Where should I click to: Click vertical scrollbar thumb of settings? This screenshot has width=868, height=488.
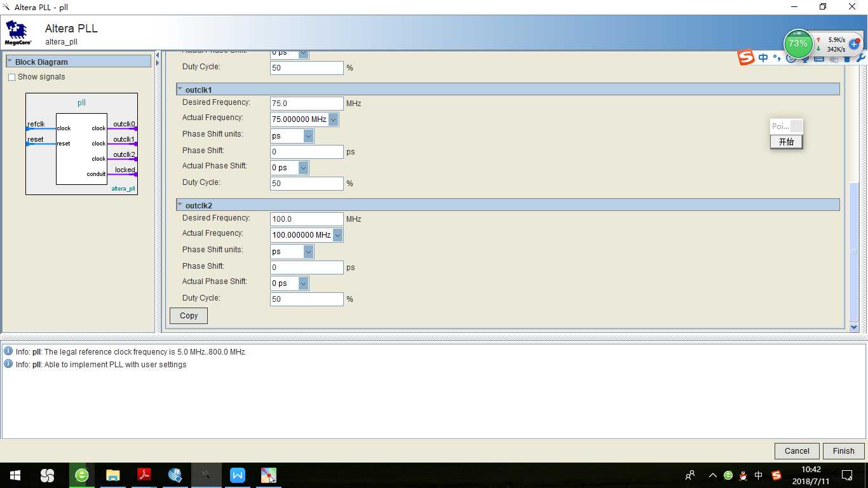[854, 252]
